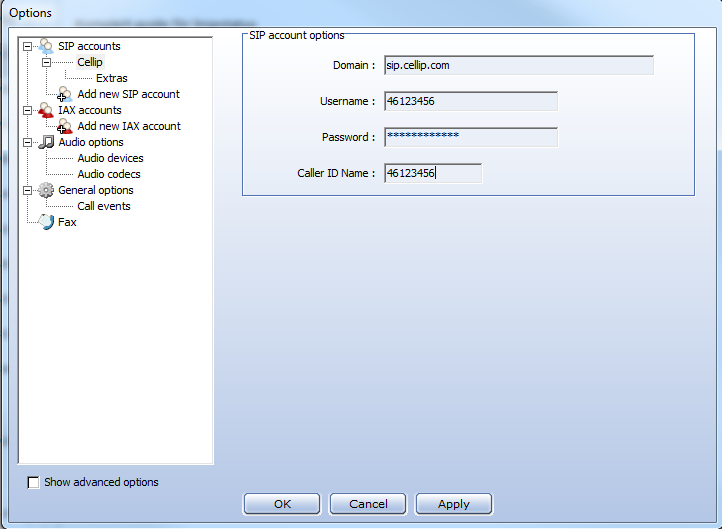Open General options in the tree

pyautogui.click(x=96, y=190)
